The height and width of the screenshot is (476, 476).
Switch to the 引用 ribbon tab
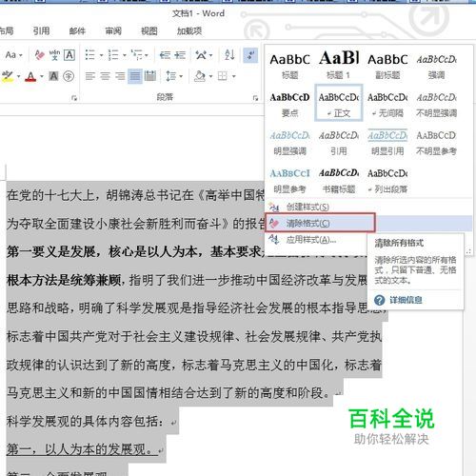pyautogui.click(x=42, y=30)
